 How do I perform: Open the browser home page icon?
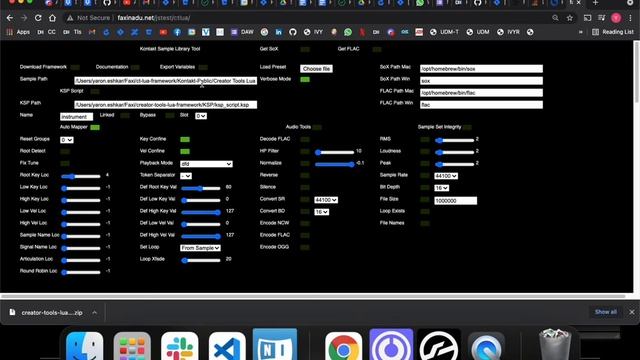(x=52, y=18)
